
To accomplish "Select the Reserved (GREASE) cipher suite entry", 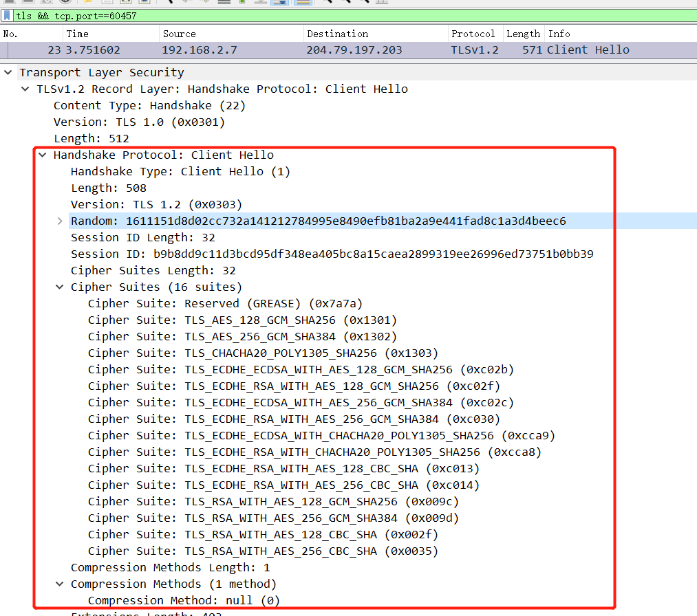I will [x=225, y=304].
